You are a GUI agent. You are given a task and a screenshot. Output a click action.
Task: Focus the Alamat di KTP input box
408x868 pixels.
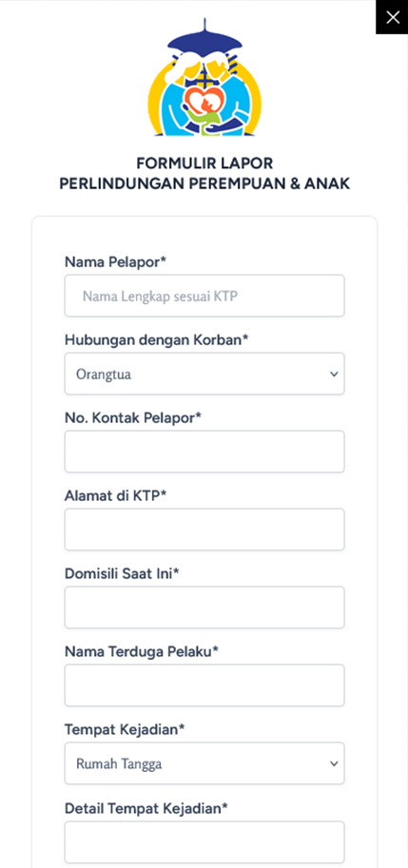point(204,530)
